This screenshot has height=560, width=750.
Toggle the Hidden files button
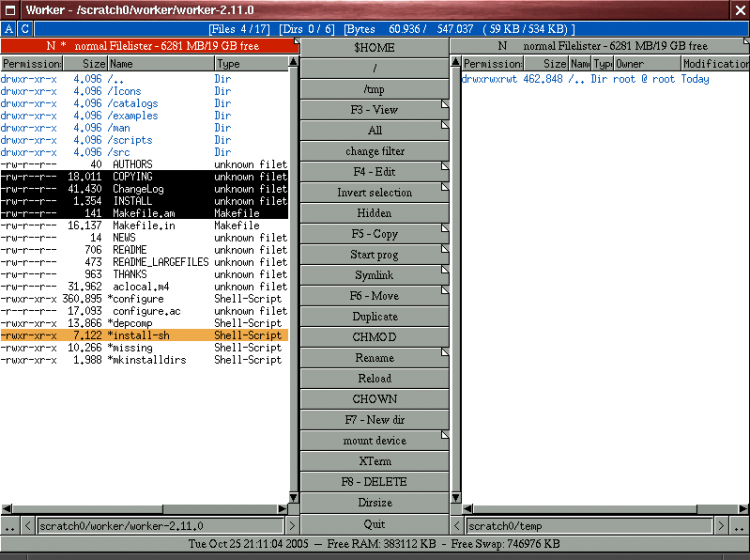(374, 213)
